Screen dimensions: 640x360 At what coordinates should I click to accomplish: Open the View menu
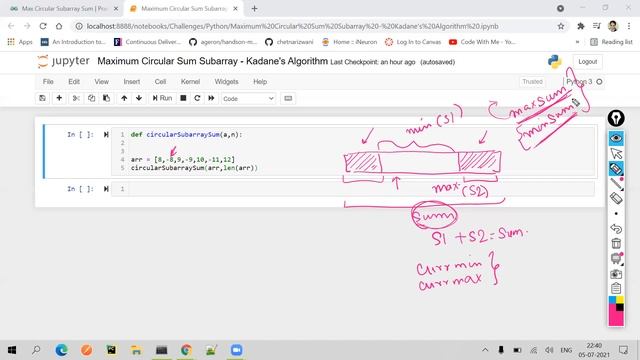[102, 82]
